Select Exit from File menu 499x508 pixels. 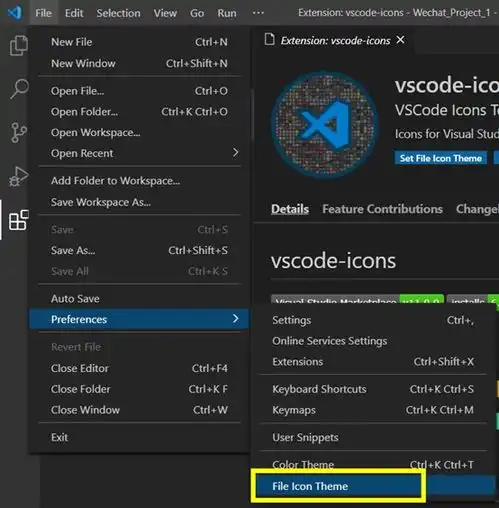coord(139,437)
